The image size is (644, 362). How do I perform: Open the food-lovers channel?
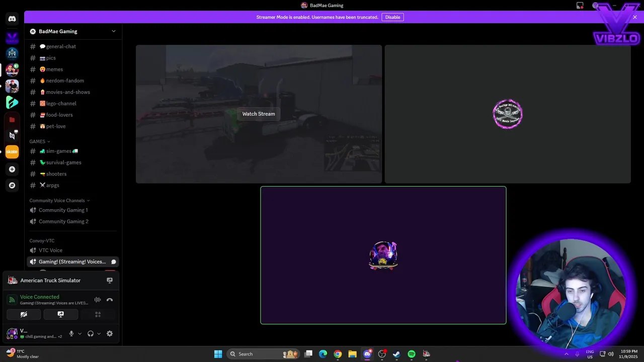(72, 115)
